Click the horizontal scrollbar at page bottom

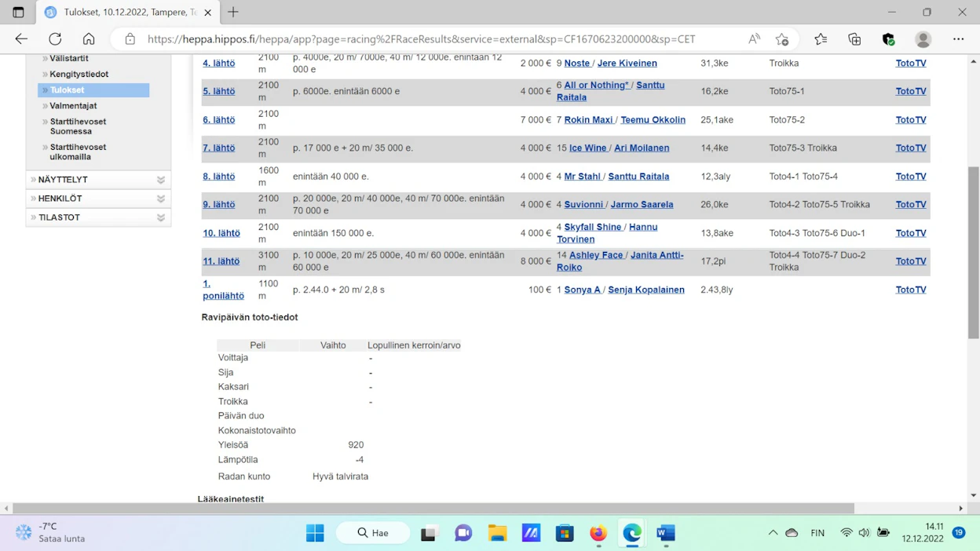[x=433, y=508]
